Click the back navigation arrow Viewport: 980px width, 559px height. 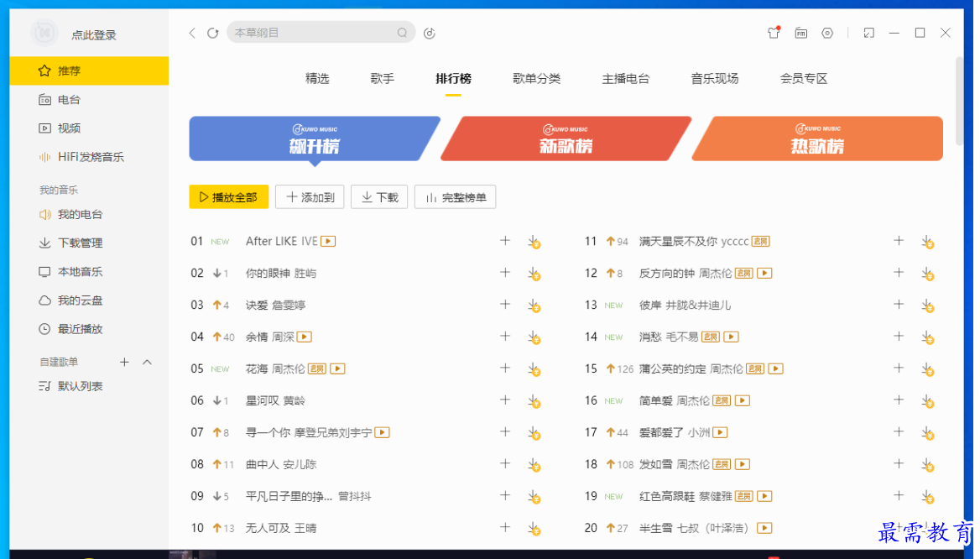[x=192, y=33]
